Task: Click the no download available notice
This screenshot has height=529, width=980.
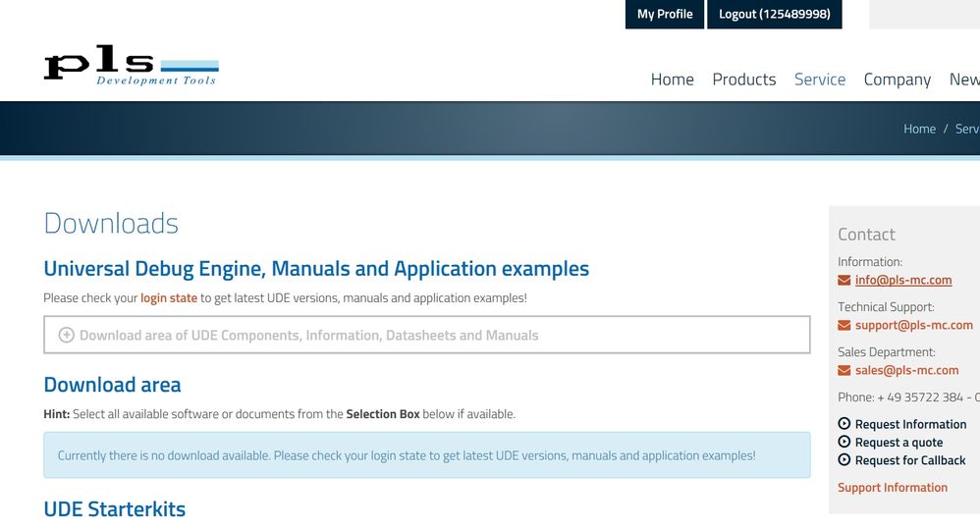Action: point(427,454)
